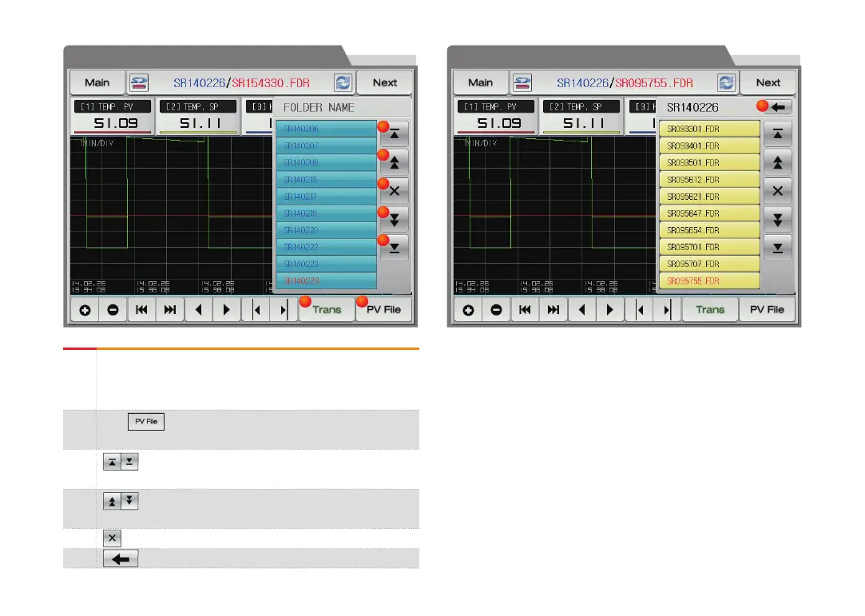Move cursor line right on SR154330.FDR screen
865x616 pixels.
pos(284,310)
